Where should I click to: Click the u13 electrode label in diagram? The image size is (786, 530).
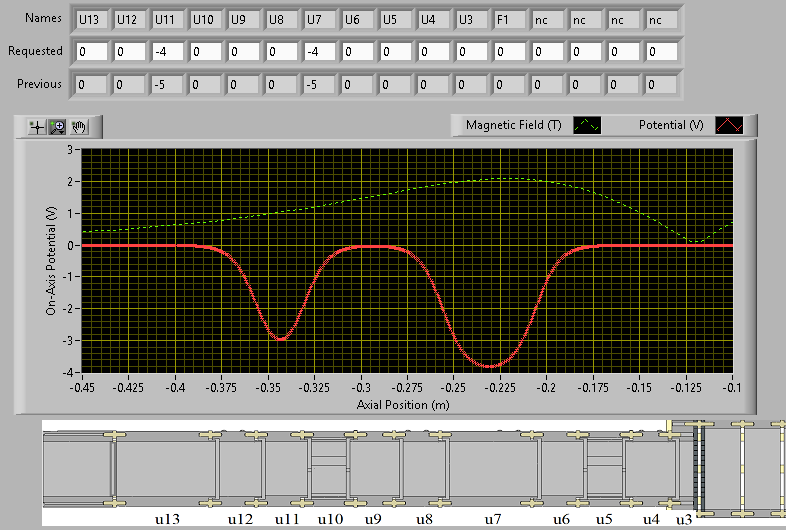tap(167, 519)
